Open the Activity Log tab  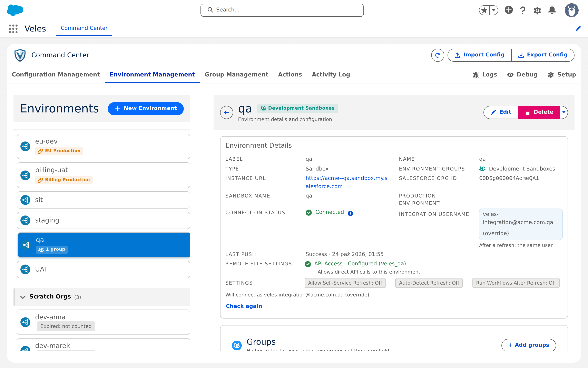331,74
